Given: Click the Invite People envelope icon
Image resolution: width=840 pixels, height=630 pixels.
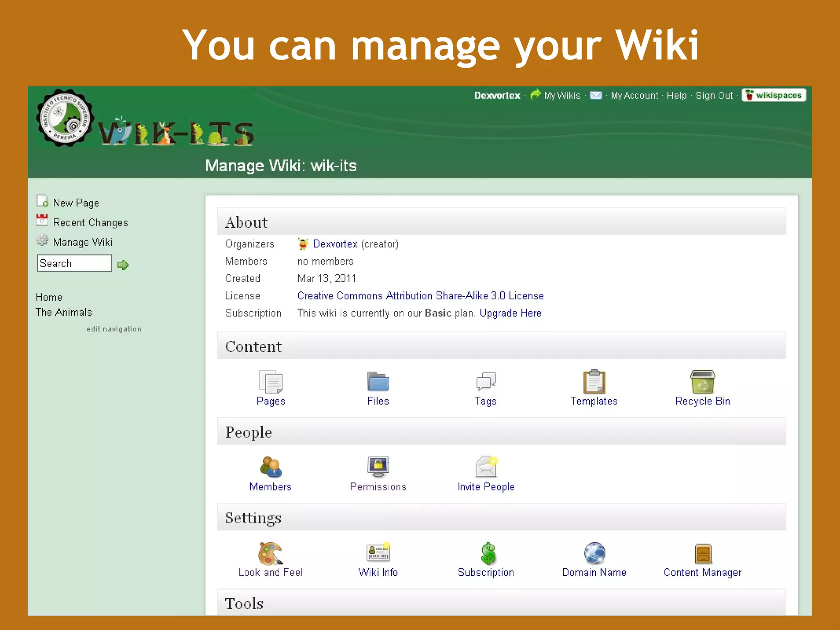Looking at the screenshot, I should pos(486,467).
